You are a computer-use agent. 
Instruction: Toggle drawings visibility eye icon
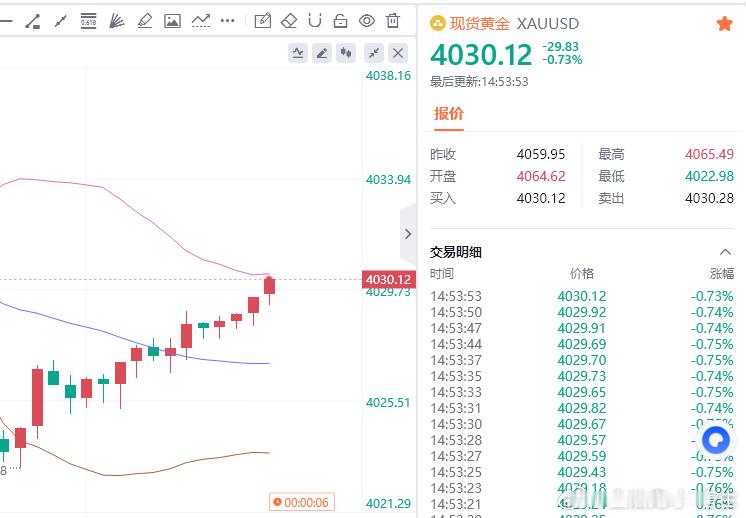click(367, 21)
